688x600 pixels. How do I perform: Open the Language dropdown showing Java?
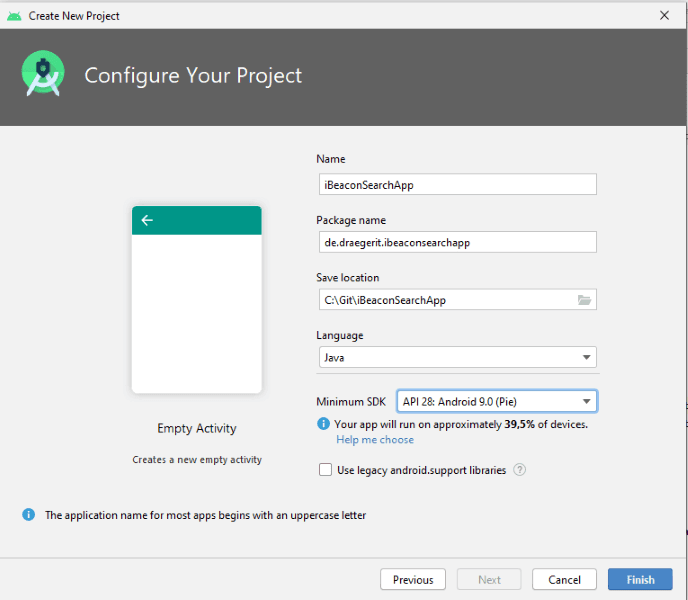point(456,357)
